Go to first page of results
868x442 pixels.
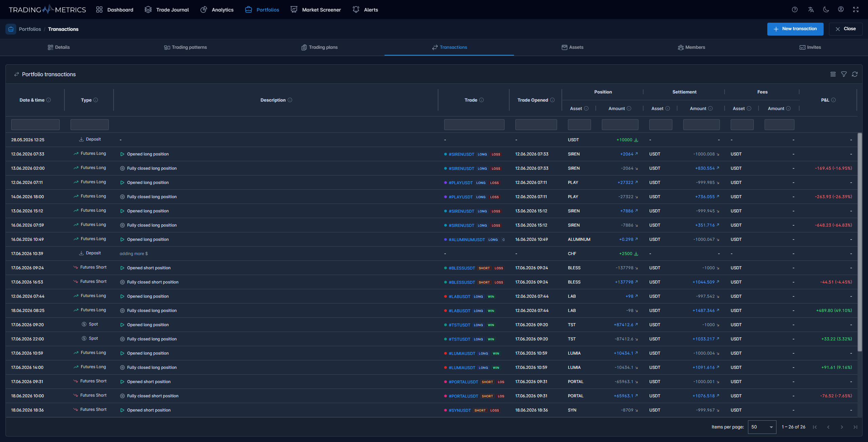(815, 427)
